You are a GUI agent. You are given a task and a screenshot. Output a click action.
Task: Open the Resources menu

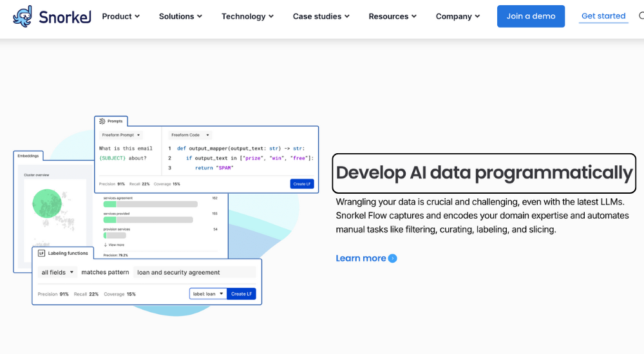pos(392,17)
